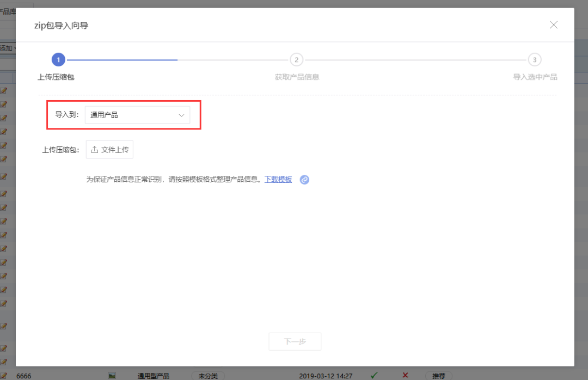Select the 上传压缩包 step label
The width and height of the screenshot is (588, 380).
(56, 77)
